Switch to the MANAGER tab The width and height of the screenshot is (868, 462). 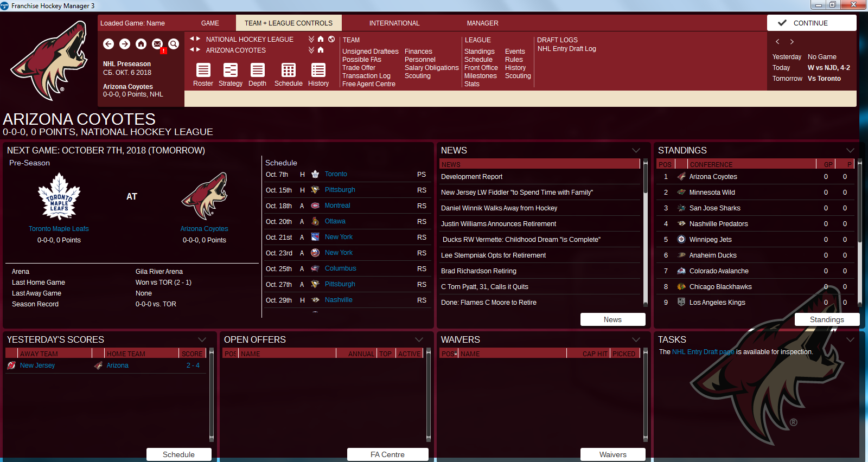(x=482, y=23)
